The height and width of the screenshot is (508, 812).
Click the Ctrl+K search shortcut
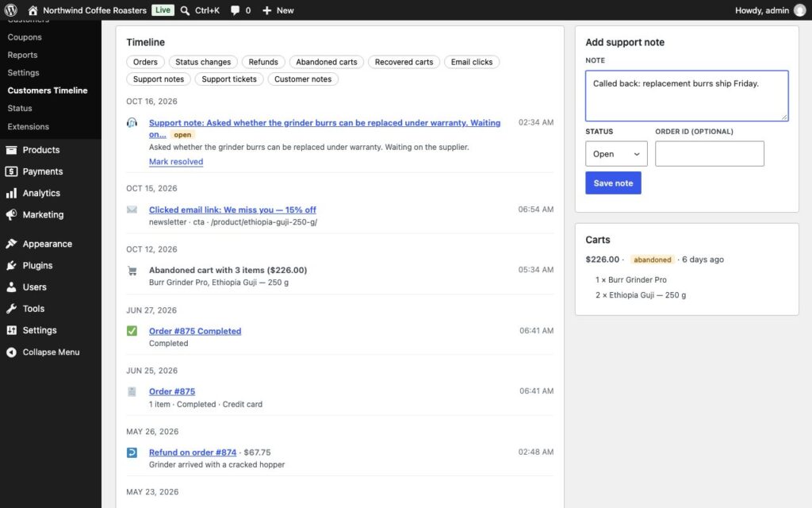click(207, 10)
